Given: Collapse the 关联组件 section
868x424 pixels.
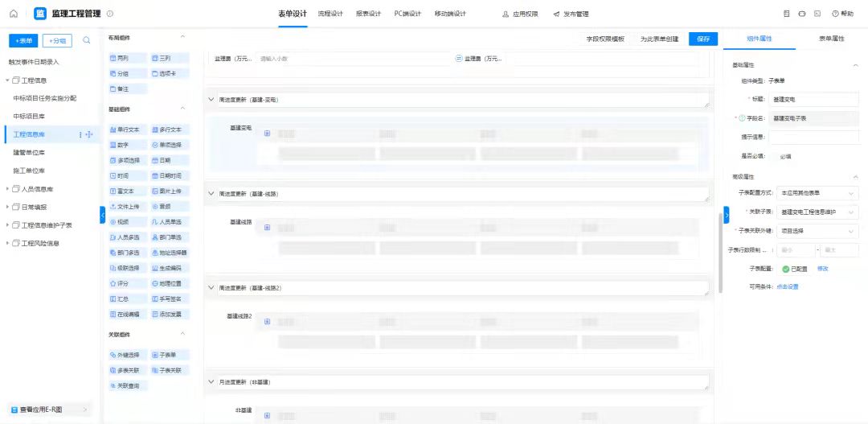Looking at the screenshot, I should pos(183,334).
